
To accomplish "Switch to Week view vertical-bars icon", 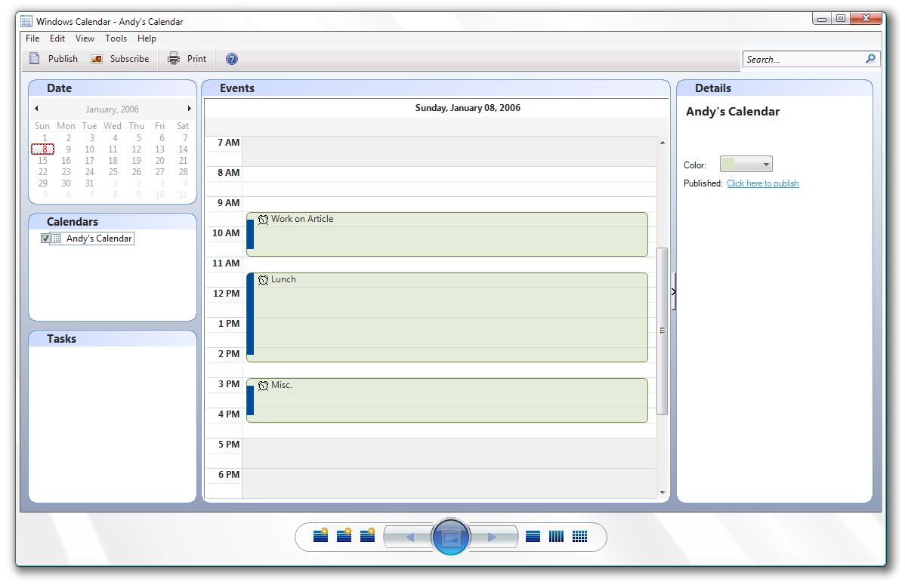I will 557,537.
